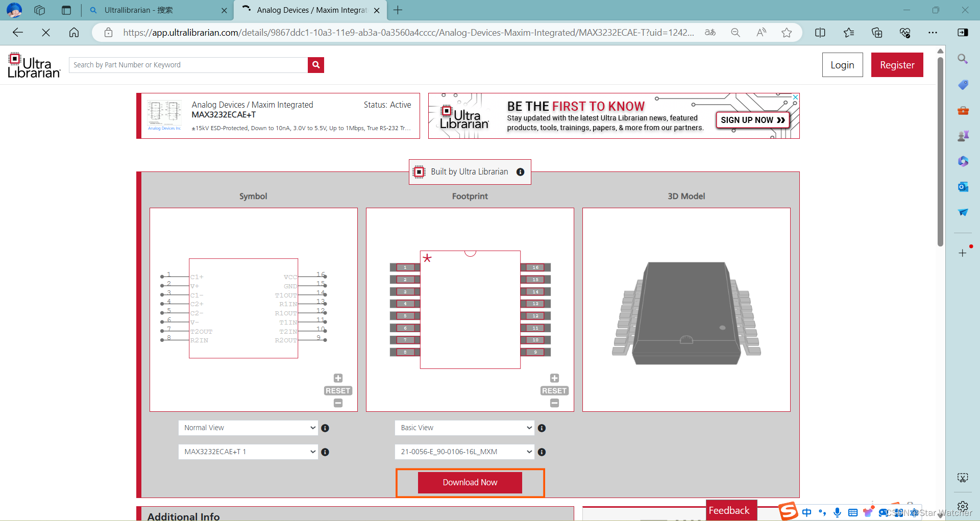Open Browser essentials heart icon

coord(905,33)
